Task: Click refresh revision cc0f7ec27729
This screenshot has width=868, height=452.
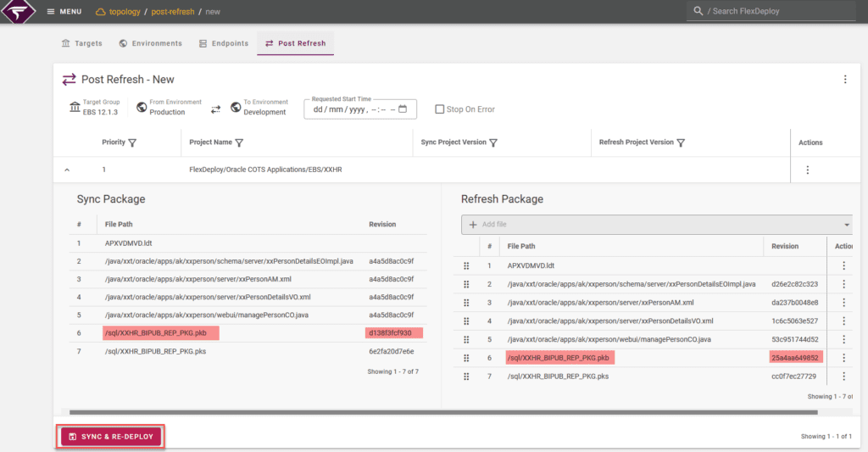Action: [793, 377]
